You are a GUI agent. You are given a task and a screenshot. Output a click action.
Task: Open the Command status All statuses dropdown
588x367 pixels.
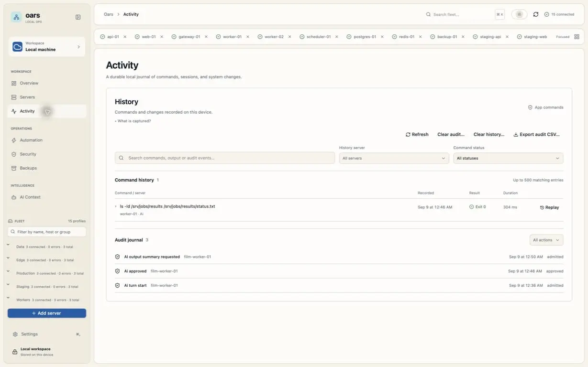point(508,158)
